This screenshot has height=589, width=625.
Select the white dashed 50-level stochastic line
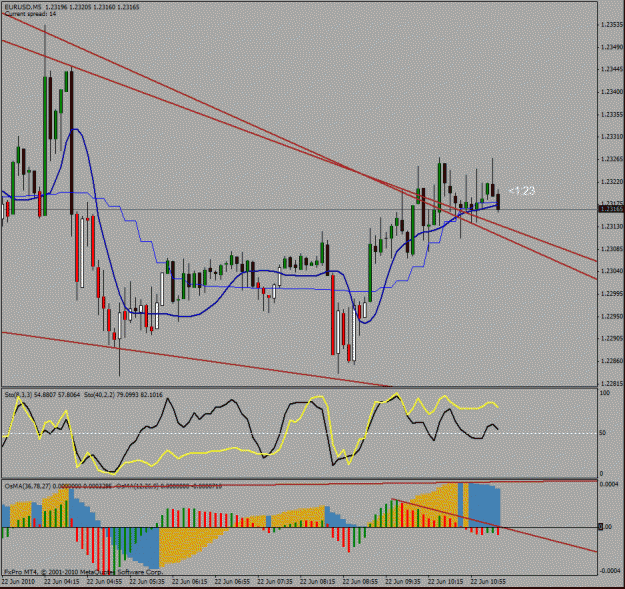pos(299,434)
